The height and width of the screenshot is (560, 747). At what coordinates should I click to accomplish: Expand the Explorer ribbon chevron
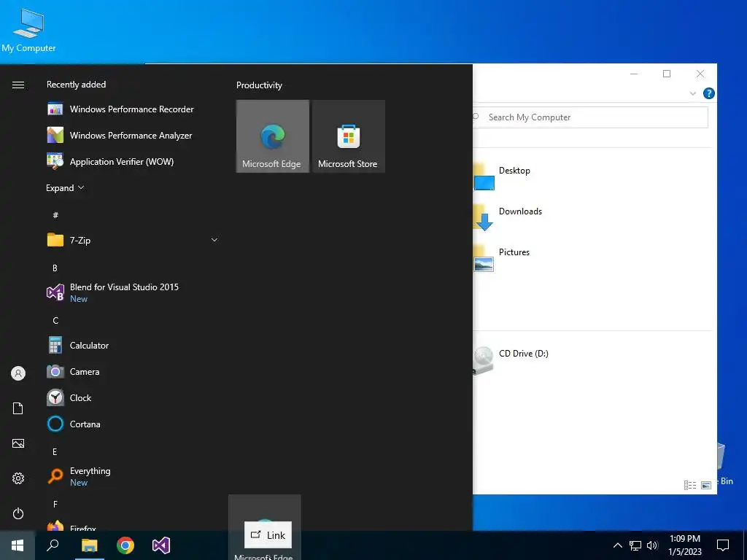pos(693,93)
